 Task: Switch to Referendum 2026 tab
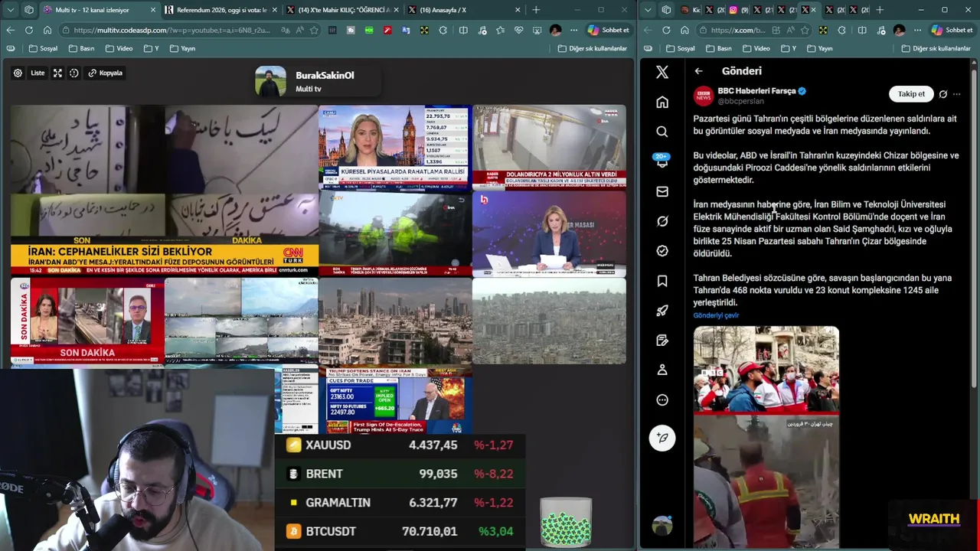(221, 10)
